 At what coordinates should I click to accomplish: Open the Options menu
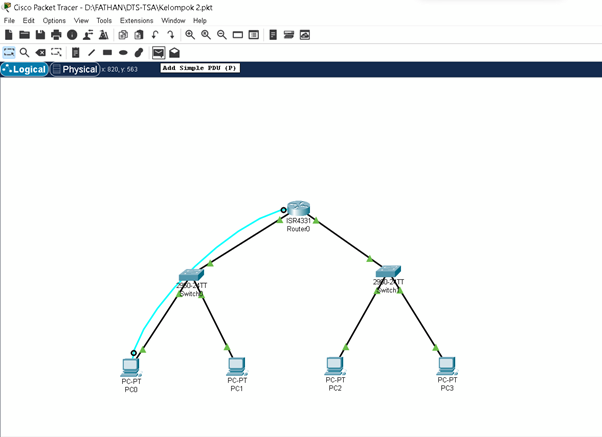(54, 20)
